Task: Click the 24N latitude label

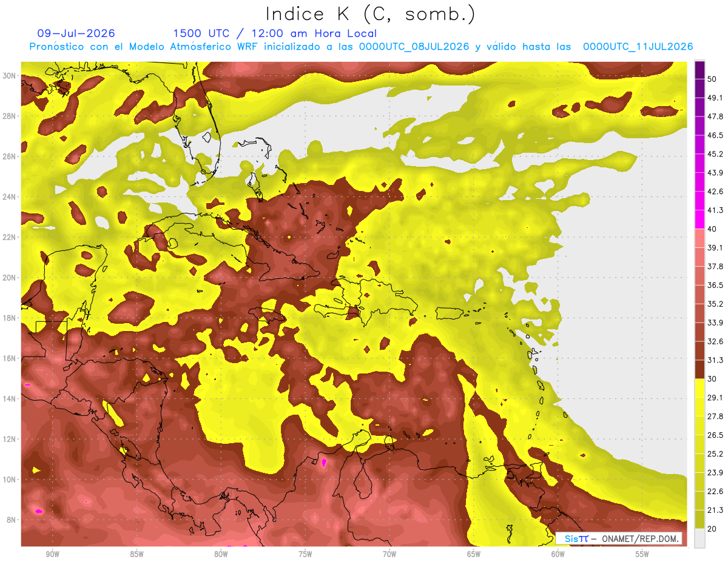Action: click(10, 197)
